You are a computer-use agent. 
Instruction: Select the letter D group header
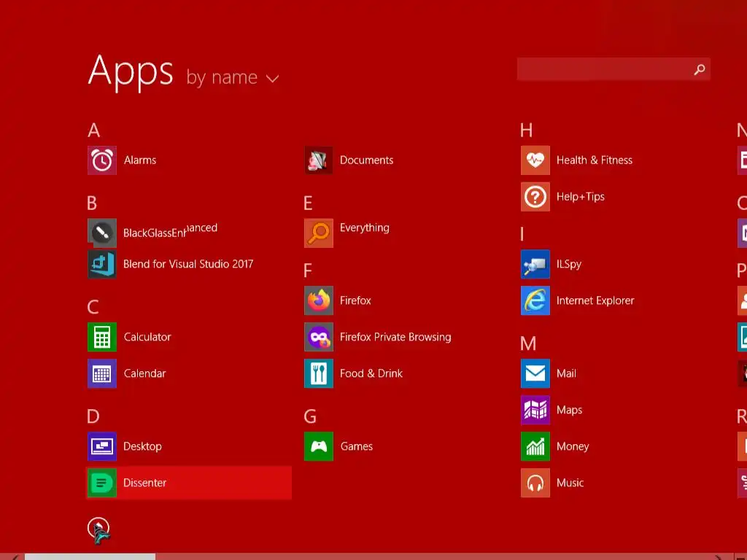pos(93,416)
